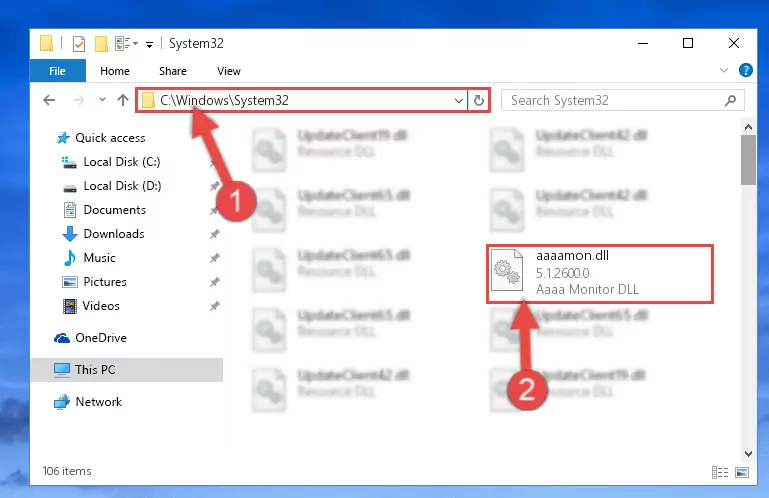Expand the ribbon with the chevron

[x=723, y=70]
